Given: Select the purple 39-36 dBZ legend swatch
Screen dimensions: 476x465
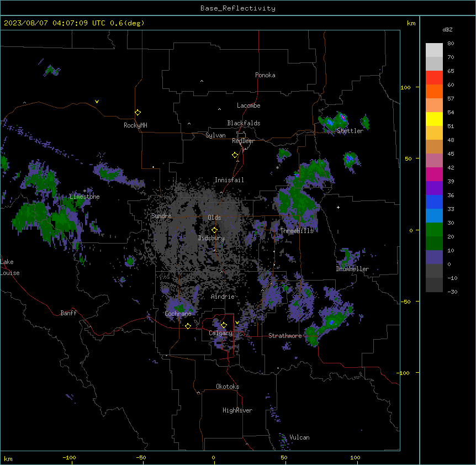Looking at the screenshot, I should pos(434,188).
